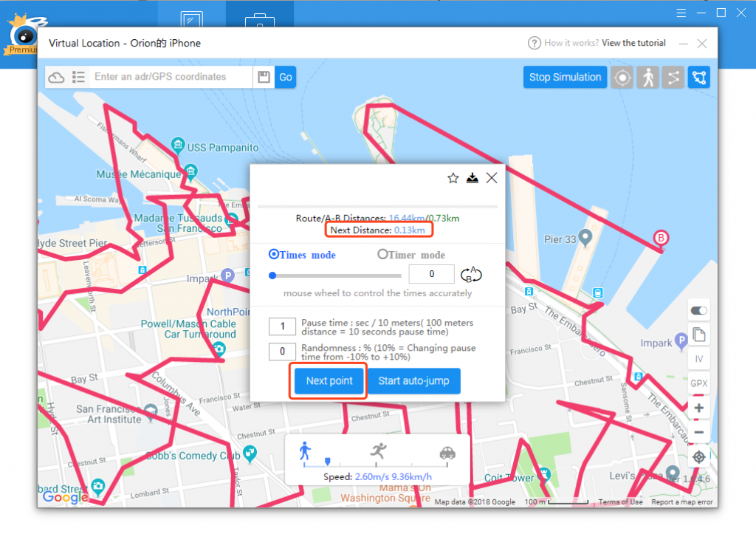Click the speed slider marker
This screenshot has height=534, width=756.
pos(327,462)
